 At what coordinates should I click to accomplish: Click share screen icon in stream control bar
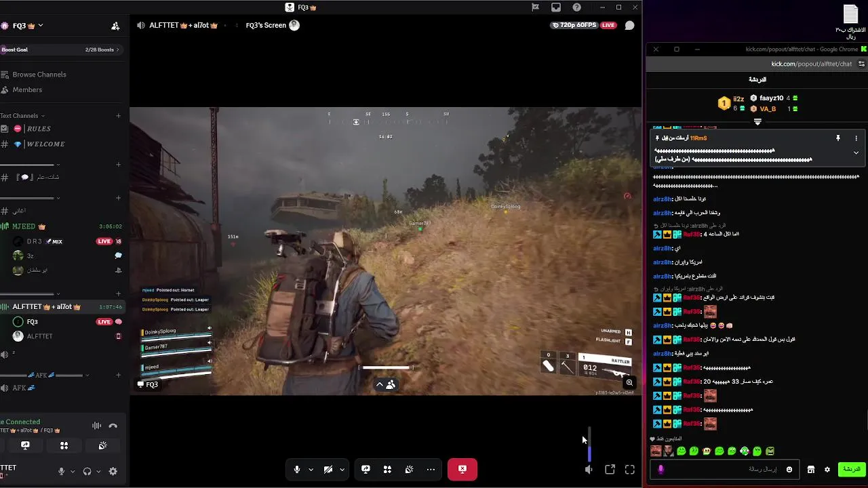(x=366, y=469)
